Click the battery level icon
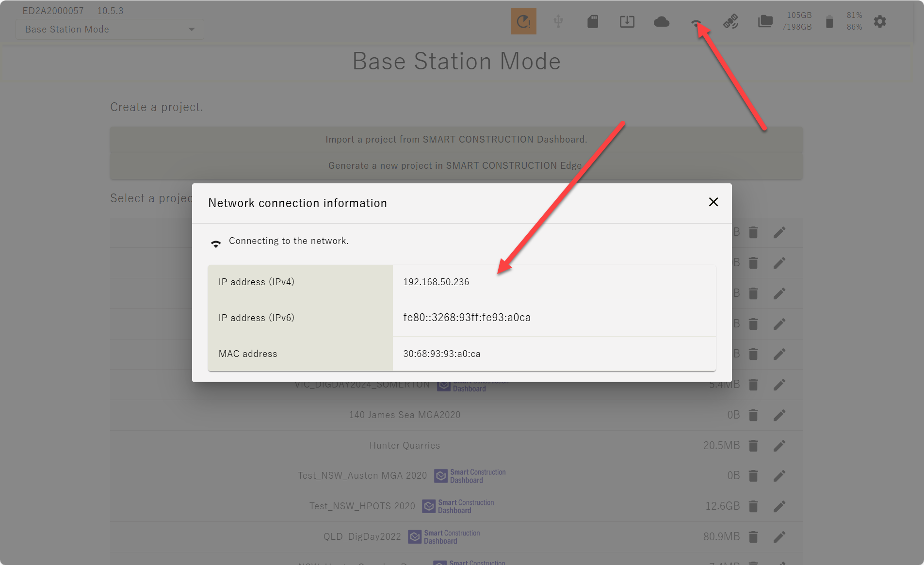 coord(829,22)
